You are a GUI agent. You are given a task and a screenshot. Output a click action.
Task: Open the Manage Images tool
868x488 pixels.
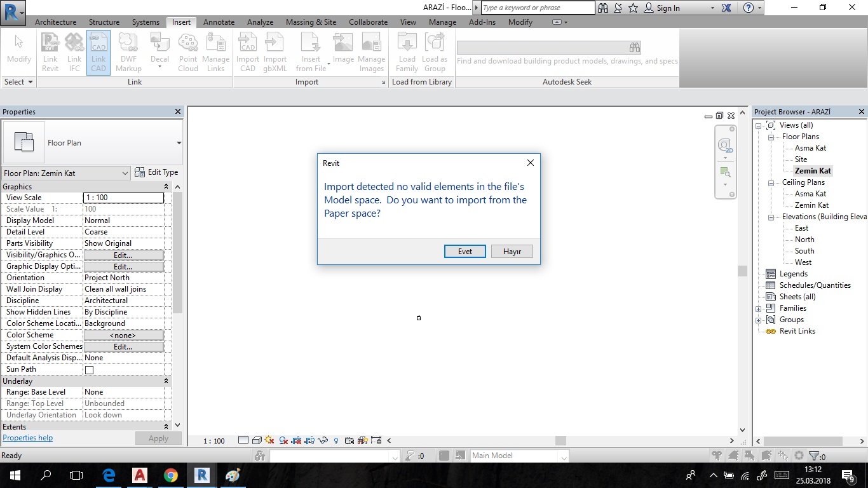click(371, 53)
